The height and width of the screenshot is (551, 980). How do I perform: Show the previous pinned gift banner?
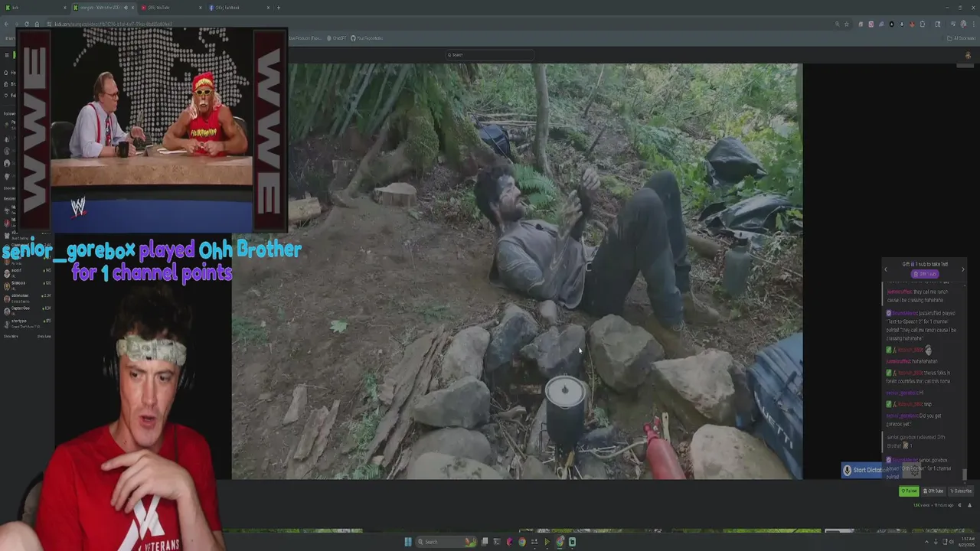886,269
